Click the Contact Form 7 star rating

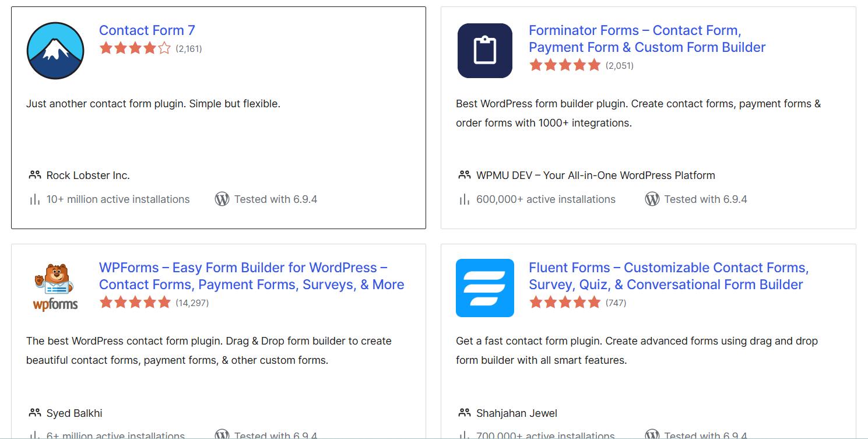point(135,48)
